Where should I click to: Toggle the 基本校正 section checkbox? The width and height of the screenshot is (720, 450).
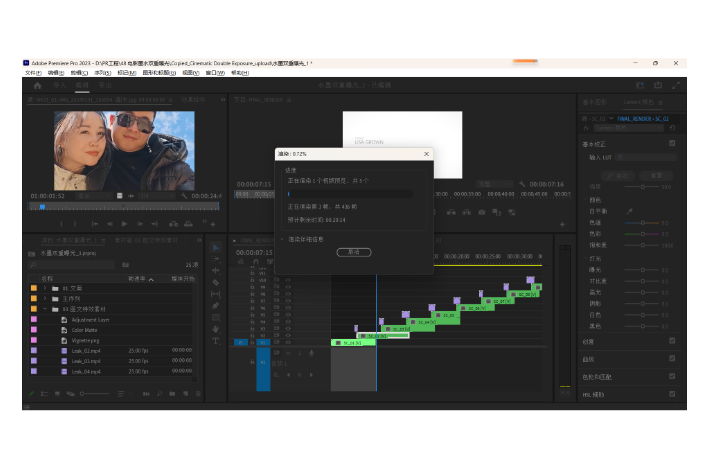(672, 143)
